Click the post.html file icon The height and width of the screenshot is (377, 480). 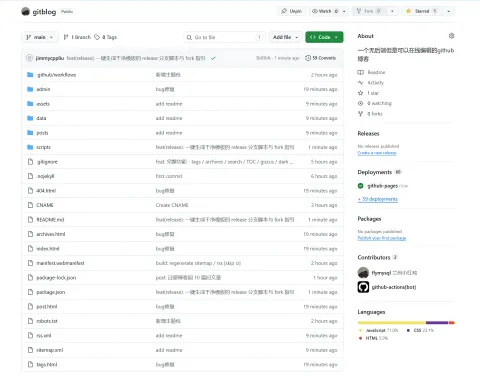30,307
